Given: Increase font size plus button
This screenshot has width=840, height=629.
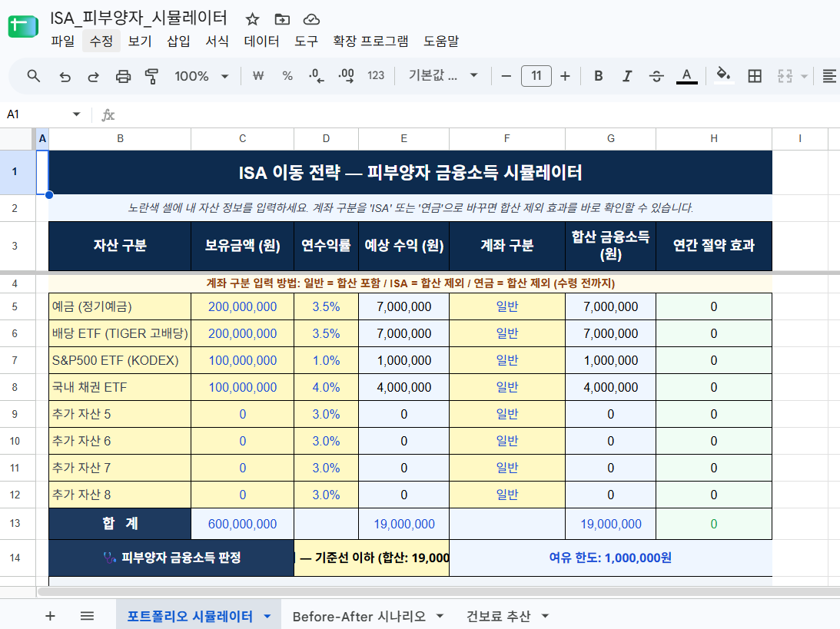Looking at the screenshot, I should [x=565, y=76].
